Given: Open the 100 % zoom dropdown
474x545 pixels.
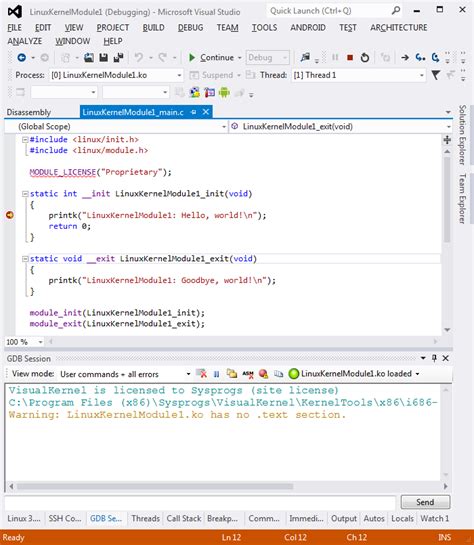Looking at the screenshot, I should tap(40, 342).
